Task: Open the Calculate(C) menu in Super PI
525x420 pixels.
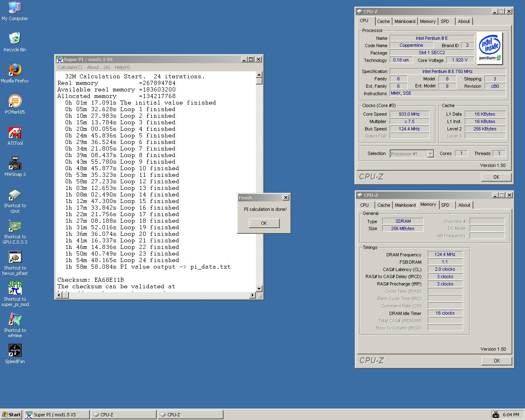Action: click(70, 67)
